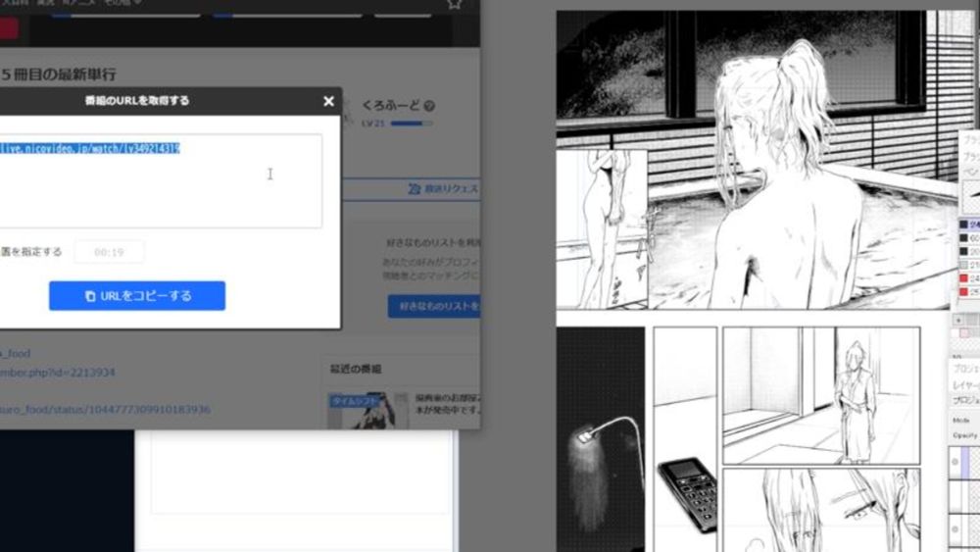Image resolution: width=980 pixels, height=552 pixels.
Task: Open the status/1044777309910183936 twitter link
Action: point(105,410)
